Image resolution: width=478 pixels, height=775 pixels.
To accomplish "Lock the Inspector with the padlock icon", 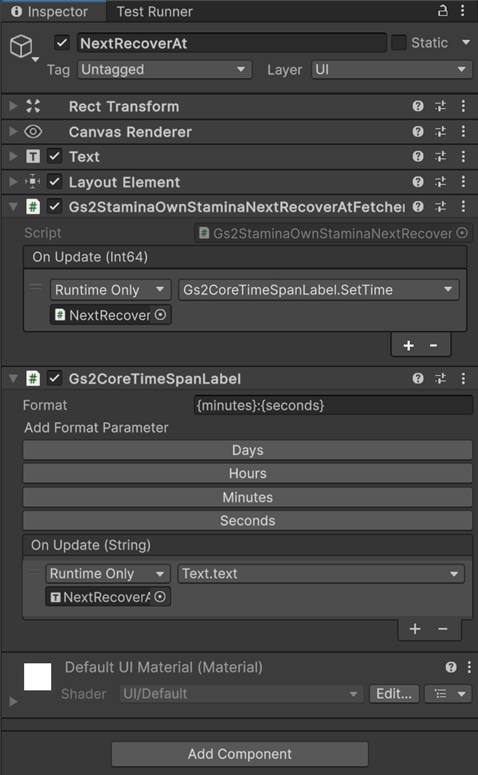I will tap(443, 10).
